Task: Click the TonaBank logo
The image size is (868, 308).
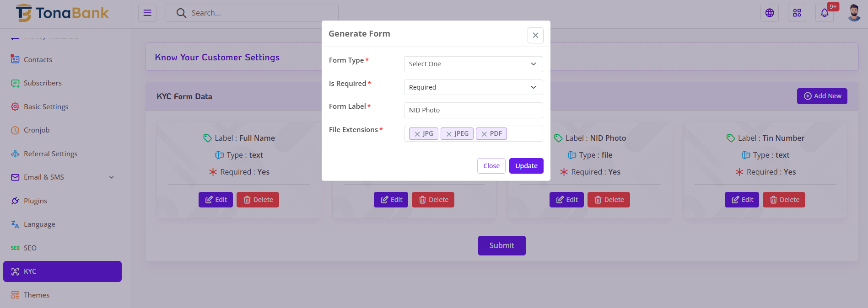Action: tap(63, 13)
